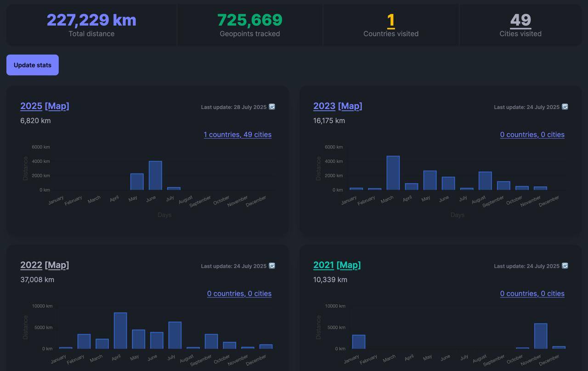Click 2022 "0 countries, 0 cities" link
The image size is (588, 371).
[239, 294]
